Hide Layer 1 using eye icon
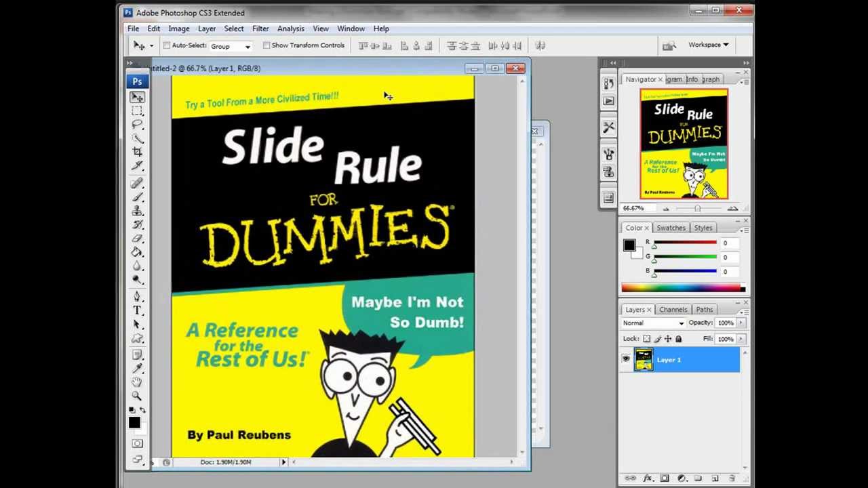This screenshot has width=868, height=488. click(626, 360)
